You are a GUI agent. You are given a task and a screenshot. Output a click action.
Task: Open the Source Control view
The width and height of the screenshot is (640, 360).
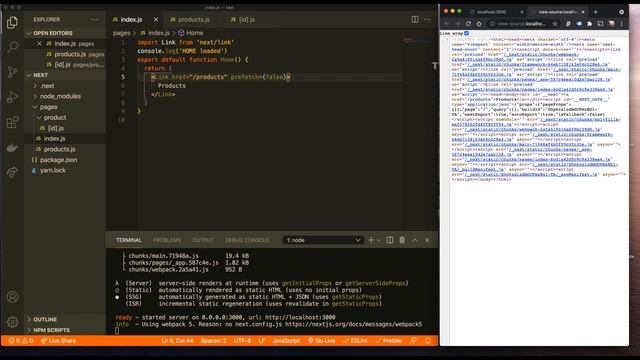pyautogui.click(x=12, y=72)
